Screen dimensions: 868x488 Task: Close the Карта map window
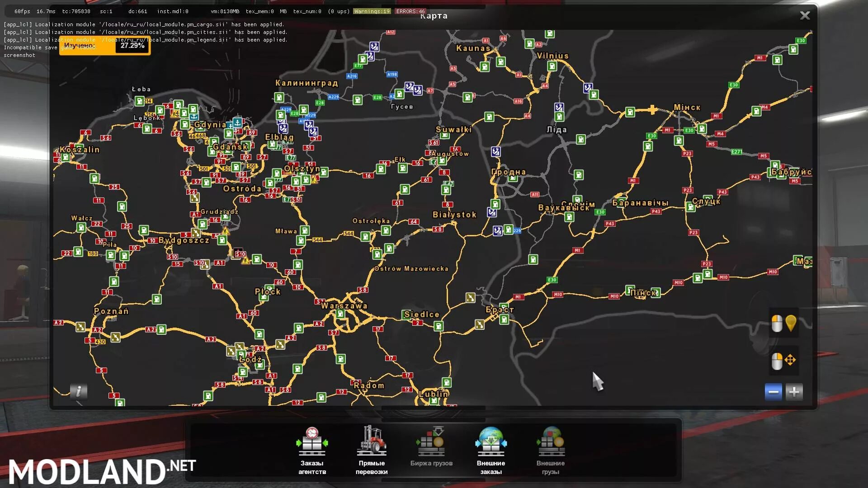tap(805, 15)
